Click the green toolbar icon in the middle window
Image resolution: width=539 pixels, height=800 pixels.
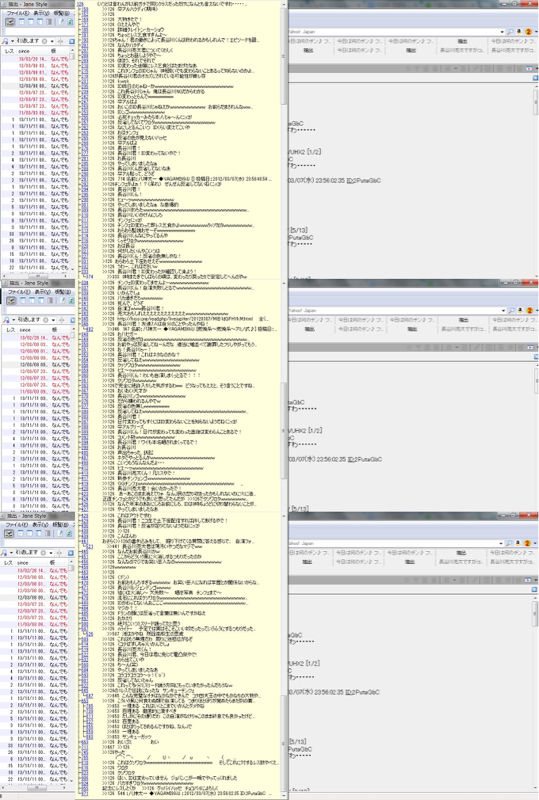(70, 301)
